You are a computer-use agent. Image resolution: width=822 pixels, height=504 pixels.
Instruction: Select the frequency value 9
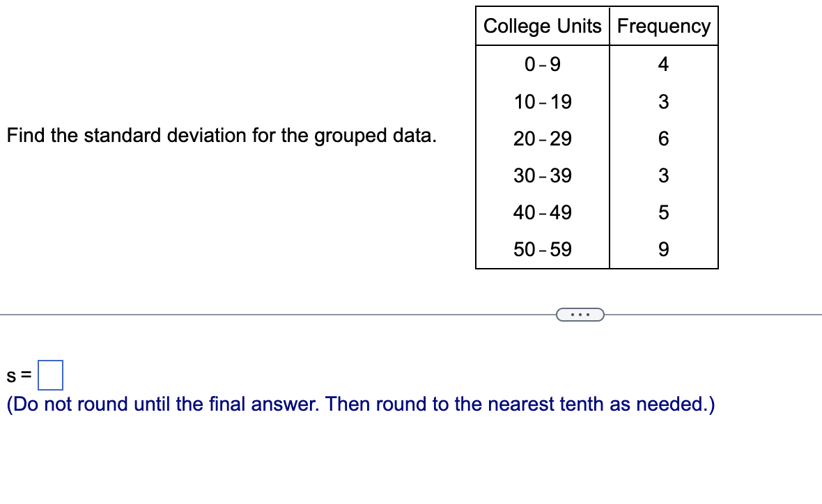[x=663, y=249]
